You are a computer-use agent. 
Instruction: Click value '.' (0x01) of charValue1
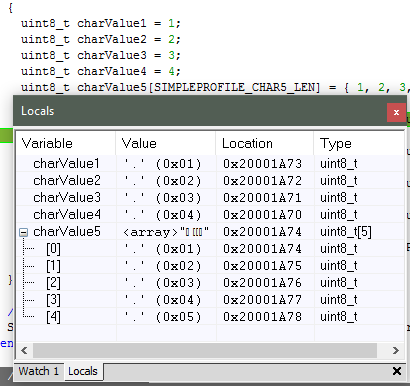(162, 164)
